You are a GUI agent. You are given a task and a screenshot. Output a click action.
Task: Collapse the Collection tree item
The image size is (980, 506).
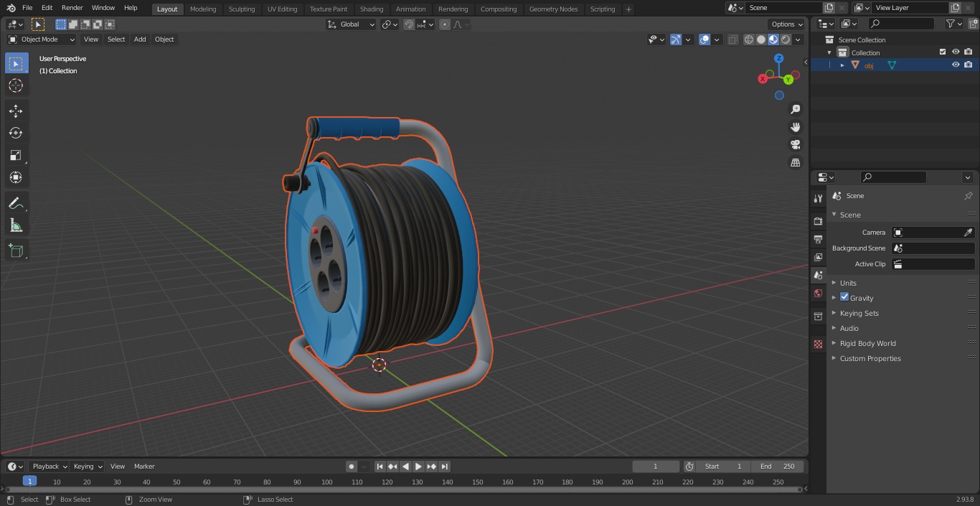pos(830,52)
